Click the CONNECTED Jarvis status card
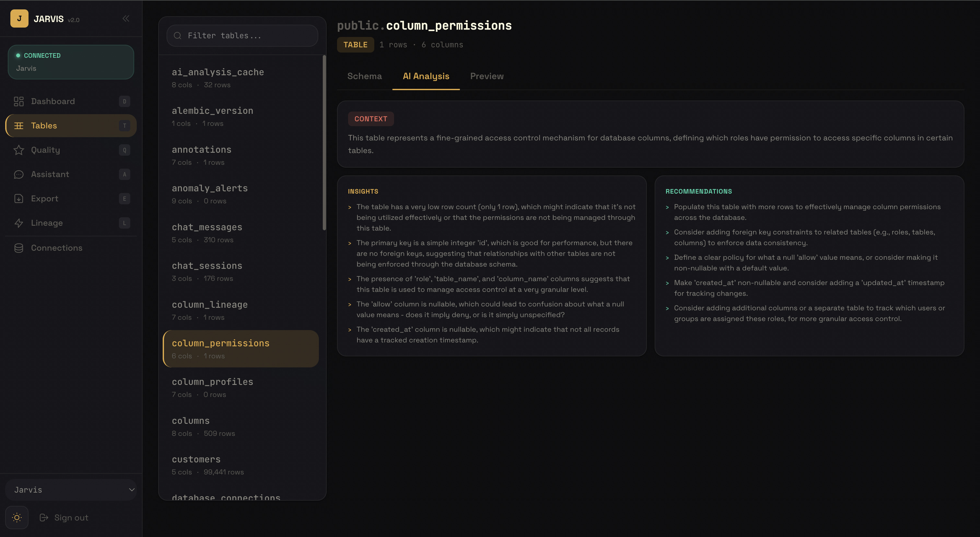The width and height of the screenshot is (980, 537). (71, 62)
